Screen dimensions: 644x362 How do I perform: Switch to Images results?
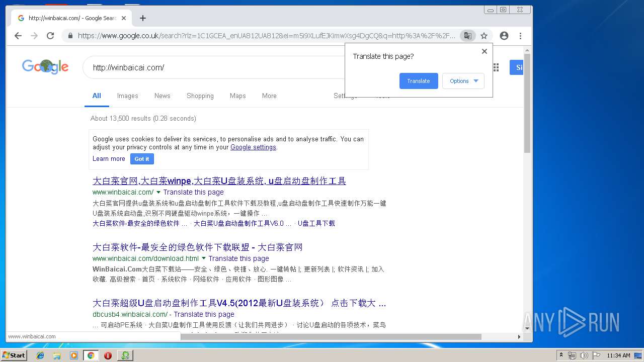127,96
